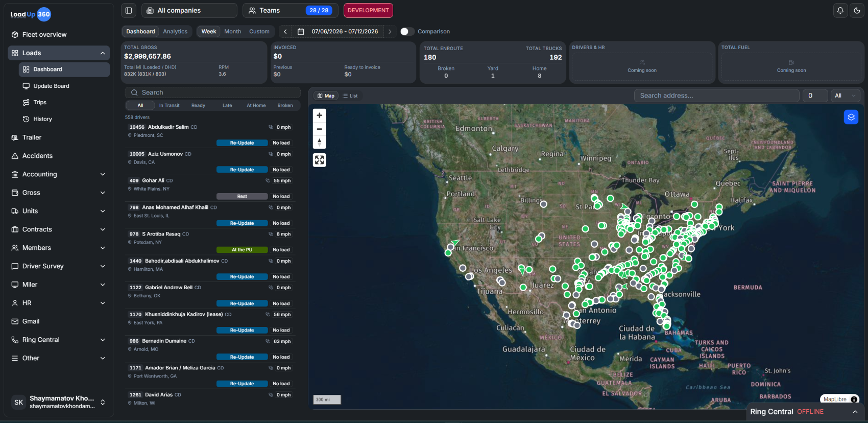This screenshot has height=423, width=868.
Task: Open notifications bell
Action: [x=840, y=10]
